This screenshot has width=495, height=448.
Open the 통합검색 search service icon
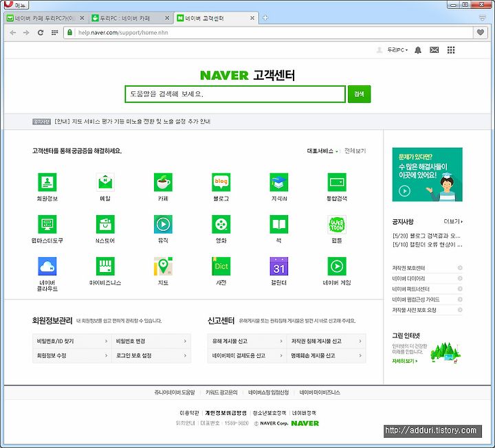337,182
